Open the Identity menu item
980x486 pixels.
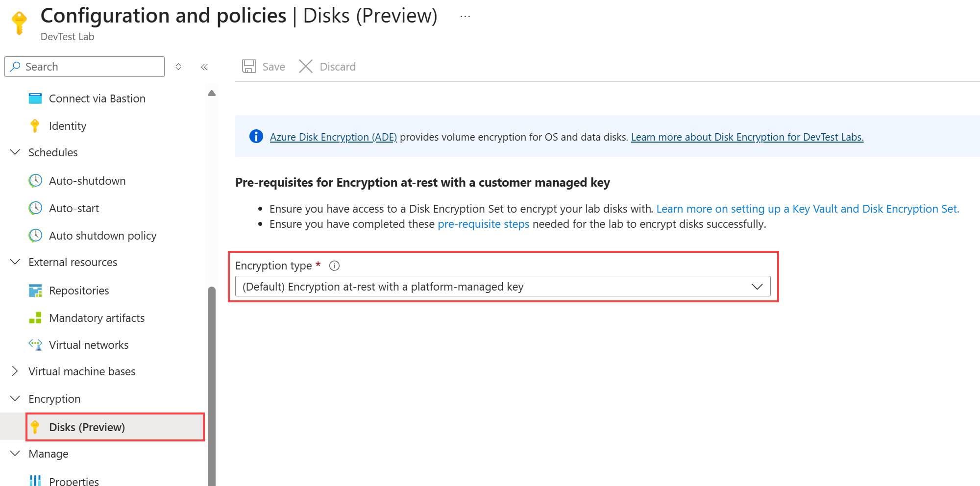[x=68, y=126]
